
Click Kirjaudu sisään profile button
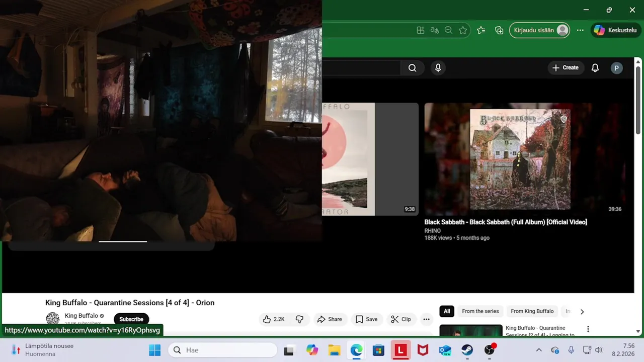(539, 30)
